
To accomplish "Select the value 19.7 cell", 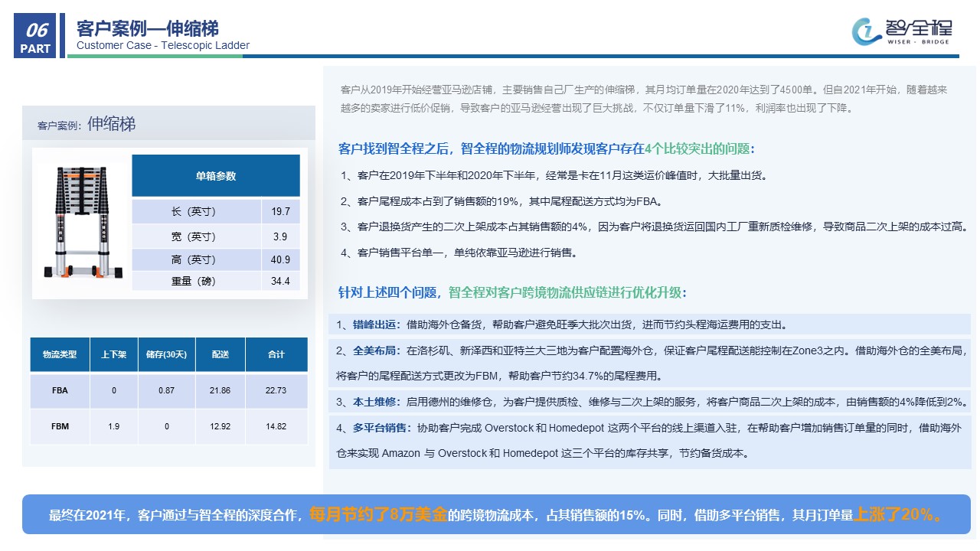I will click(x=281, y=212).
